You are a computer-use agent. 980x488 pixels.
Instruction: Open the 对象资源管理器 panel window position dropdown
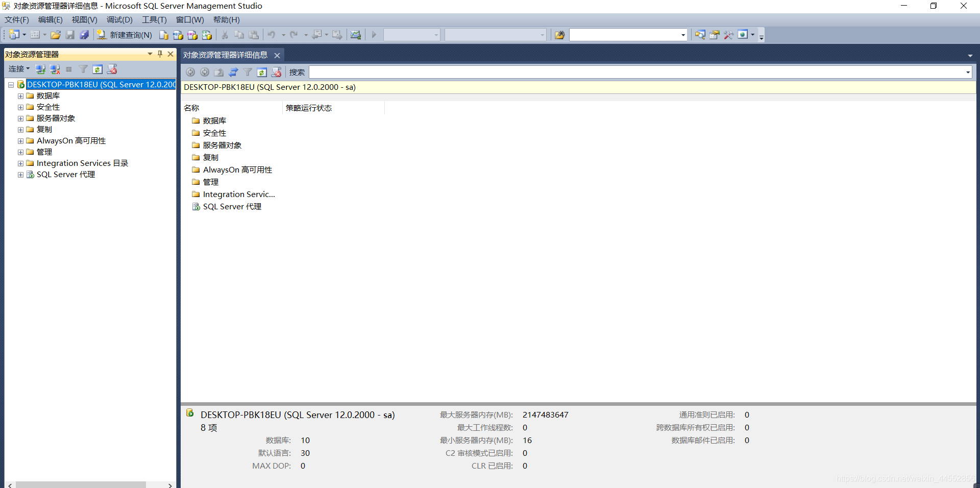[x=150, y=54]
